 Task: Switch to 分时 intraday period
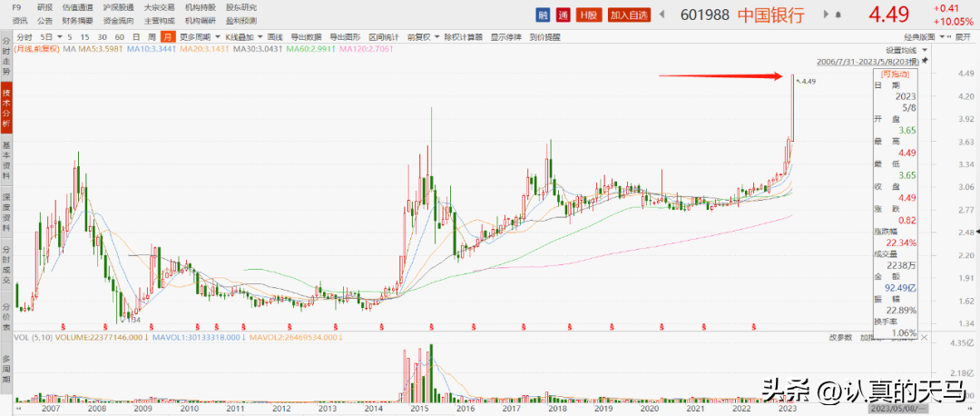[24, 37]
